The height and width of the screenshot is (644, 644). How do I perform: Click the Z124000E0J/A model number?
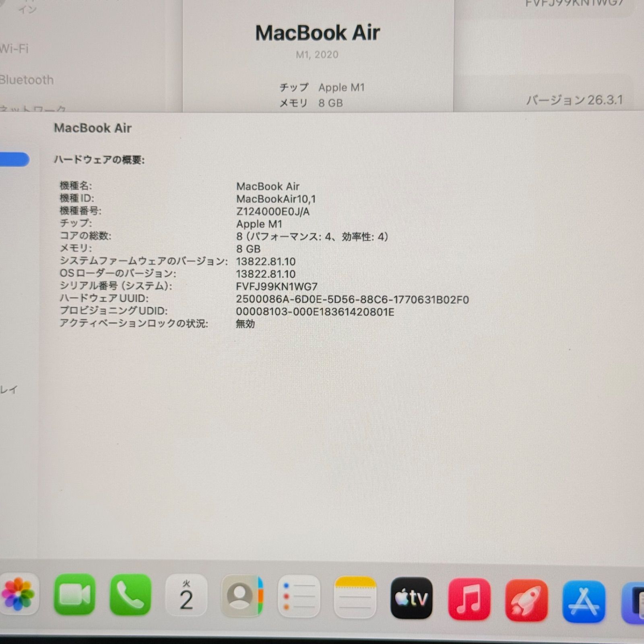point(272,211)
